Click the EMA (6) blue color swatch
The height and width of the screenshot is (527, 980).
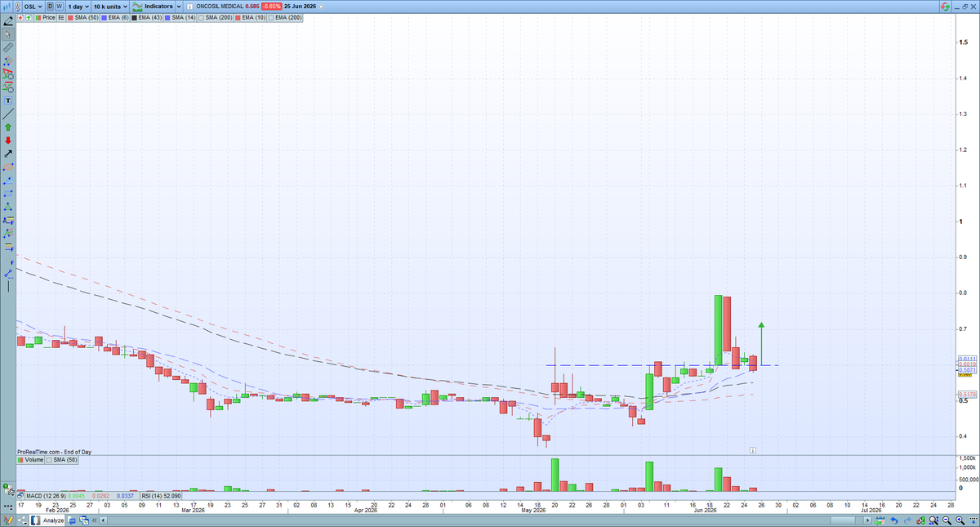tap(104, 17)
